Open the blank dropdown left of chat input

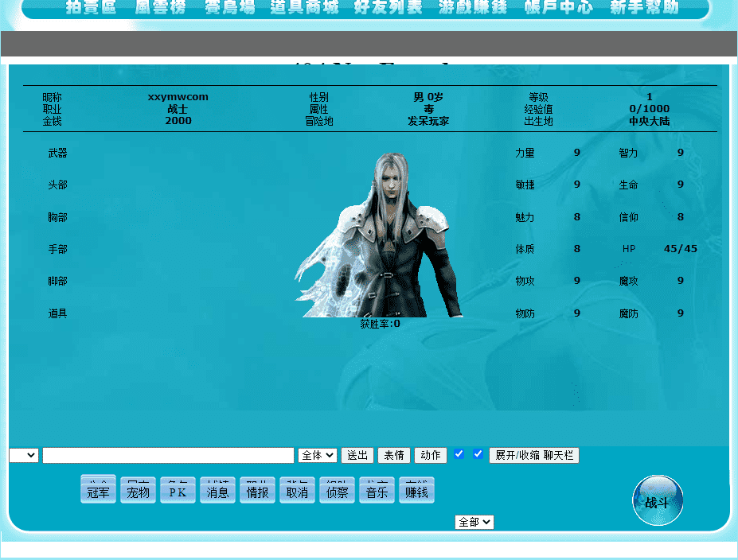[x=24, y=455]
